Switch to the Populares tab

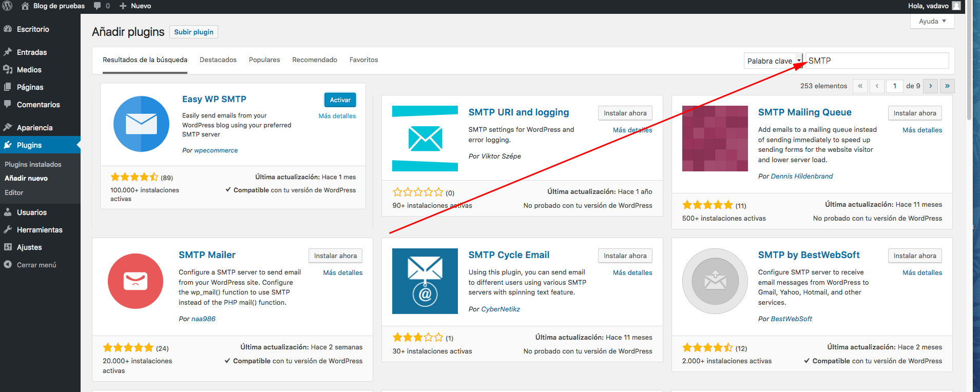pyautogui.click(x=264, y=60)
